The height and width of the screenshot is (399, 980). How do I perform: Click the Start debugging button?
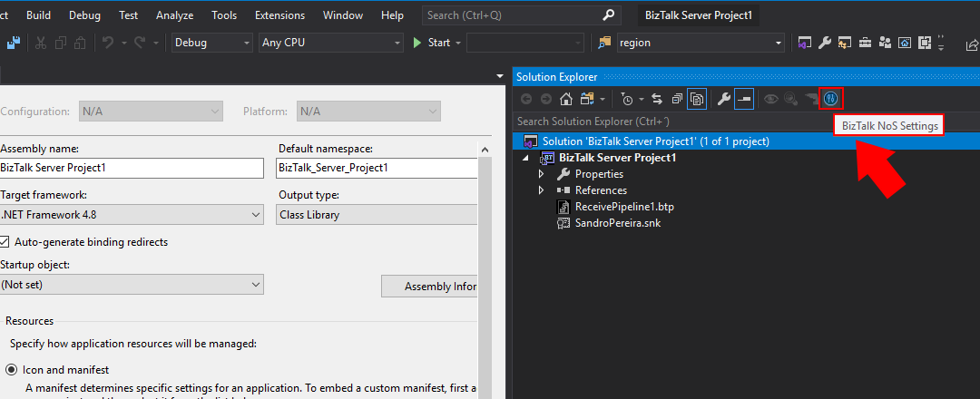click(431, 44)
